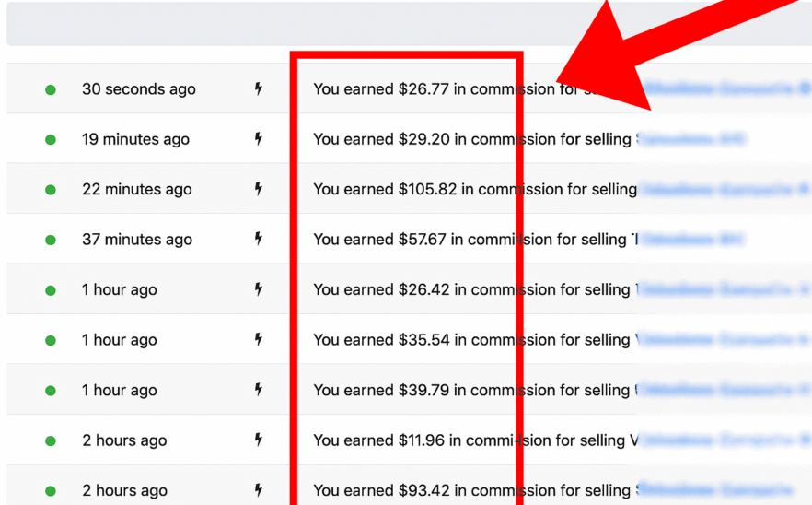The width and height of the screenshot is (812, 505).
Task: Click the green dot next to 37 minutes ago
Action: click(x=51, y=241)
